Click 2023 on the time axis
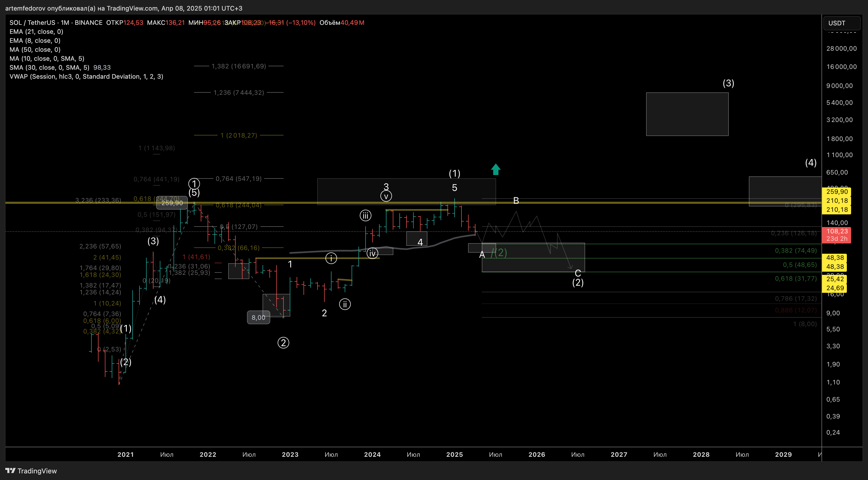868x480 pixels. (290, 455)
